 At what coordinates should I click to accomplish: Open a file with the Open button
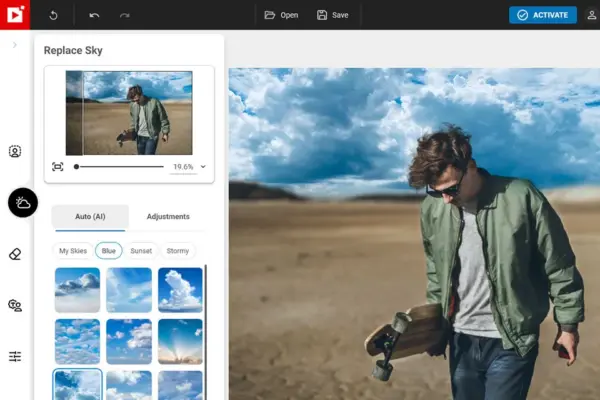coord(281,15)
